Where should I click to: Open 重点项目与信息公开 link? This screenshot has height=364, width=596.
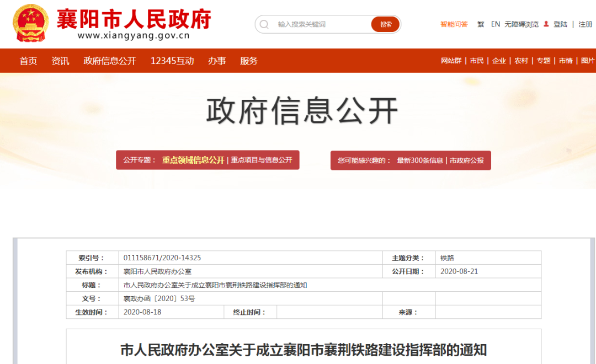[261, 160]
